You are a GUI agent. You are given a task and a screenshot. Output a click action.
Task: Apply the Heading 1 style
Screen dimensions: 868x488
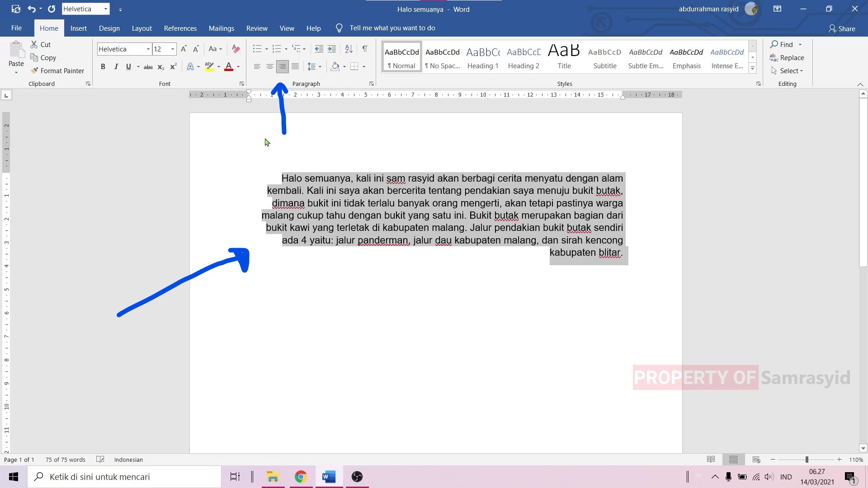click(x=483, y=56)
